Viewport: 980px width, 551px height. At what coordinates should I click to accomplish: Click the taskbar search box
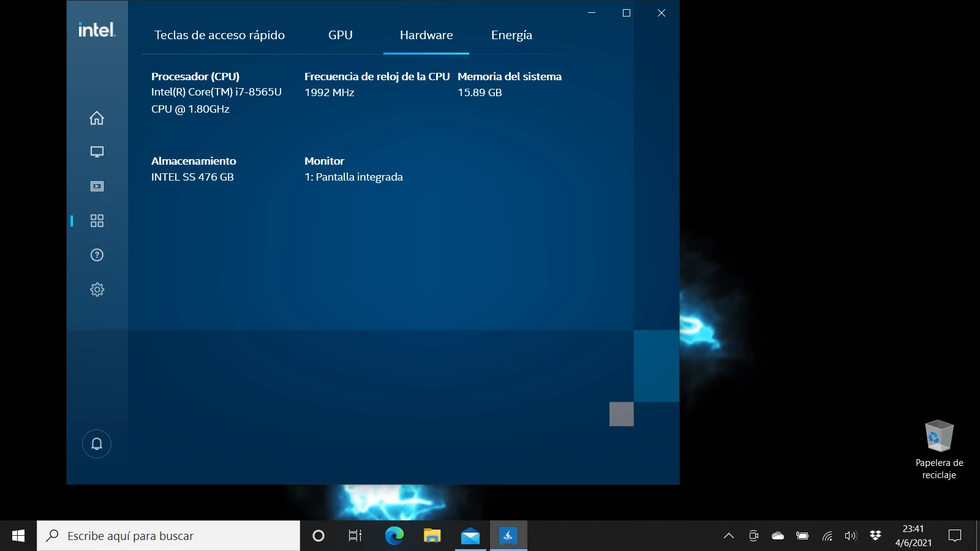coord(168,536)
